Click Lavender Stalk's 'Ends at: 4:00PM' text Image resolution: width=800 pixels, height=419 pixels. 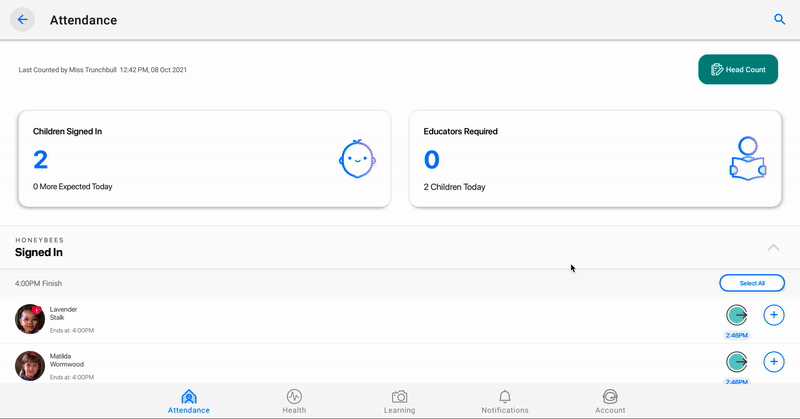(x=72, y=331)
